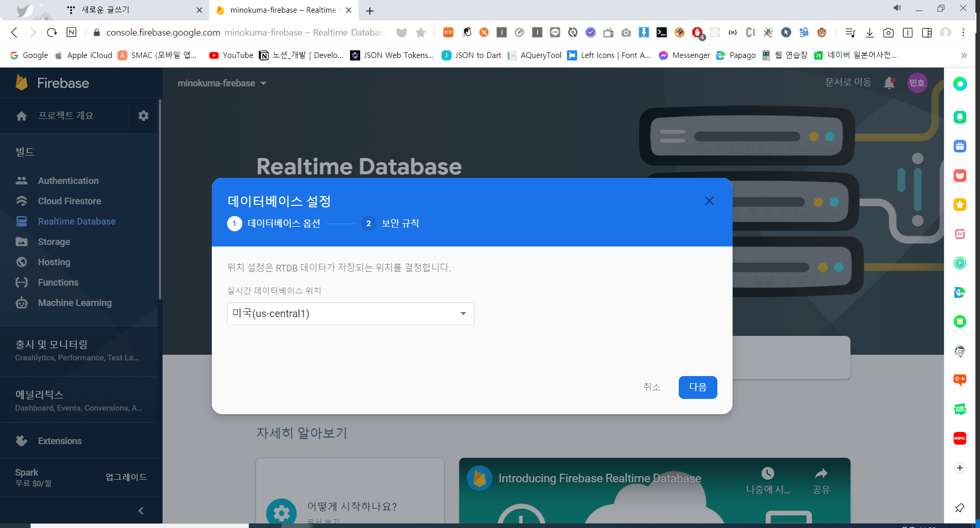This screenshot has height=528, width=980.
Task: Click the 업그레이드 plan link
Action: 126,477
